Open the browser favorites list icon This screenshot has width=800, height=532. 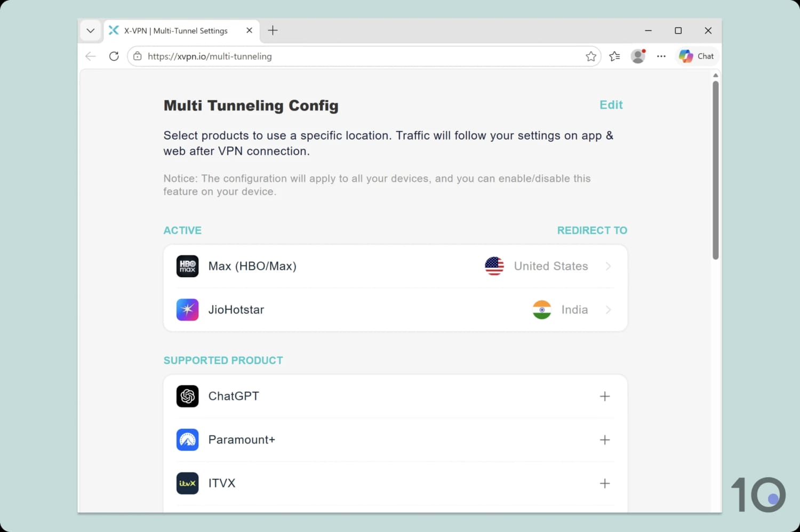[x=614, y=56]
